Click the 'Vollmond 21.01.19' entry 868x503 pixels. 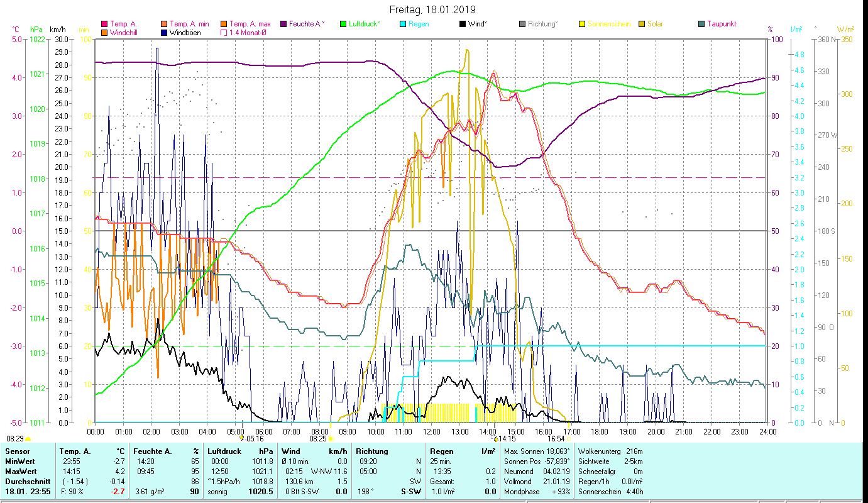(x=537, y=482)
